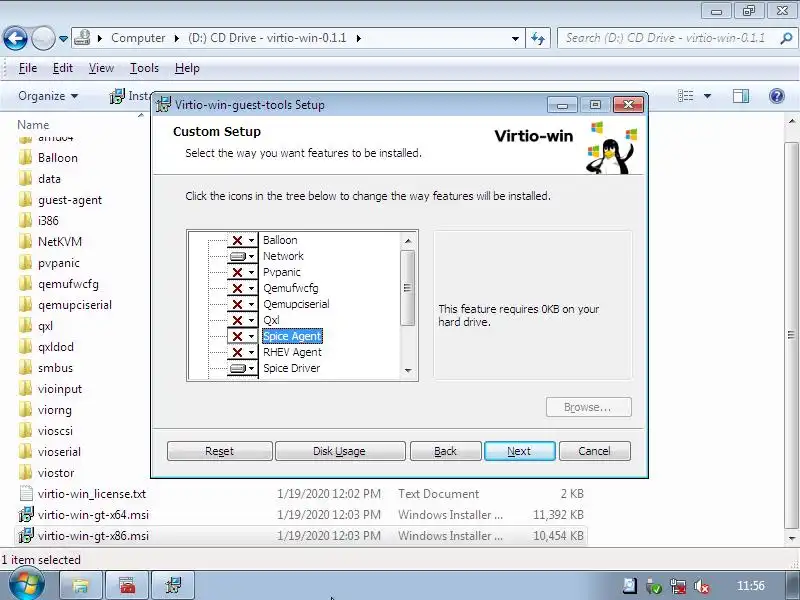Open the recent pages dropdown arrow

[63, 39]
